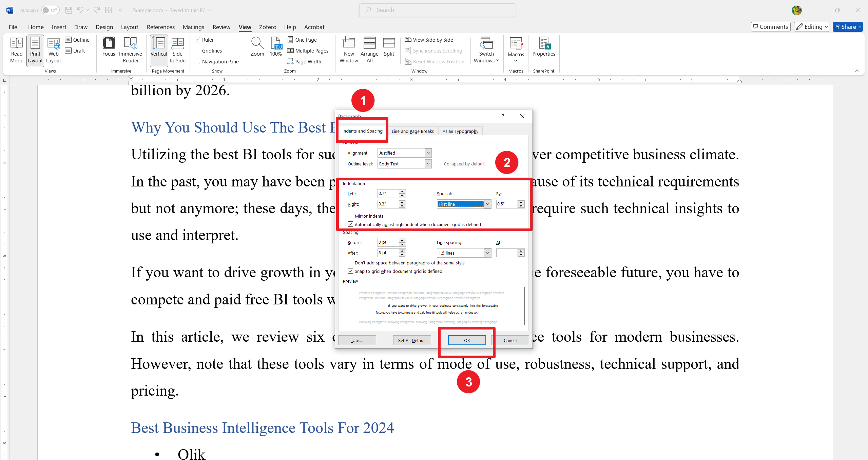The image size is (868, 460).
Task: Toggle Snap to grid when document grid is defined
Action: (x=351, y=271)
